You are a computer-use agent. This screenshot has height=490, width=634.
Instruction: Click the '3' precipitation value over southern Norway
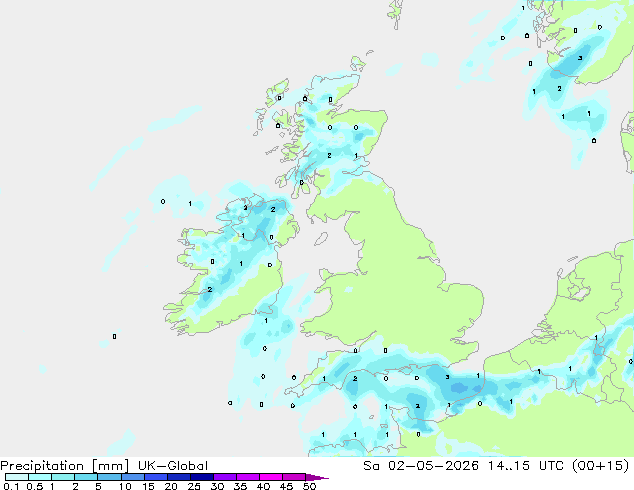point(580,58)
